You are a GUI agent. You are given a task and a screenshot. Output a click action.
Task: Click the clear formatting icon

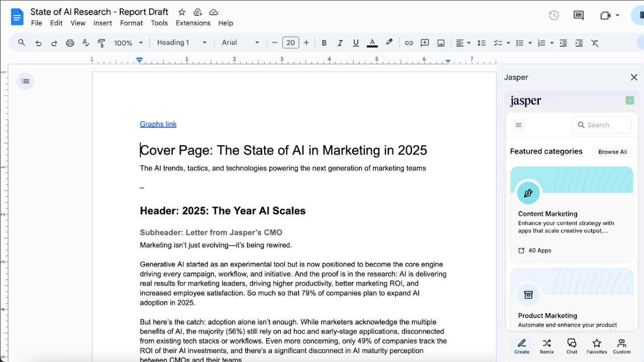595,43
